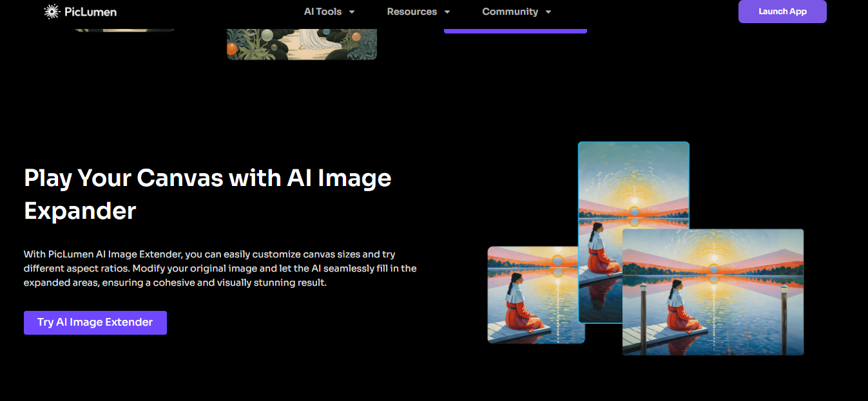868x401 pixels.
Task: Click the Try AI Image Extender button
Action: click(x=95, y=322)
